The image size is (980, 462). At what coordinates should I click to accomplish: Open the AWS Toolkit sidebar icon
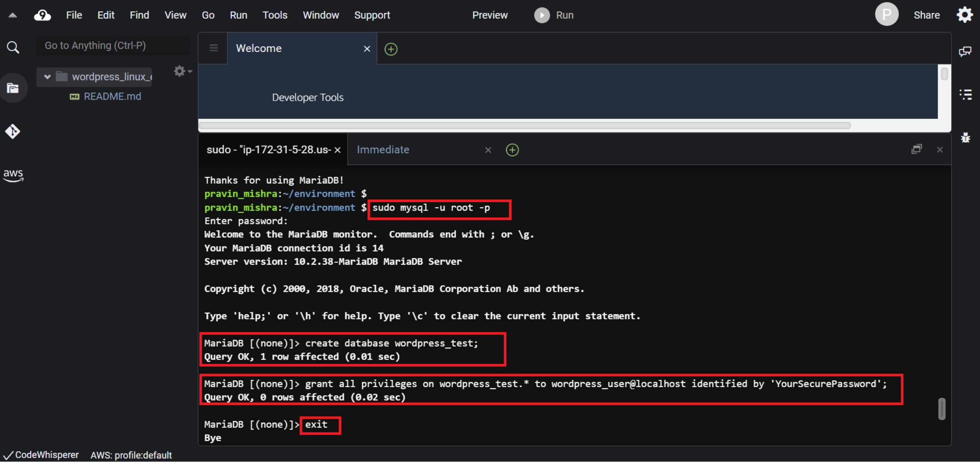[13, 175]
